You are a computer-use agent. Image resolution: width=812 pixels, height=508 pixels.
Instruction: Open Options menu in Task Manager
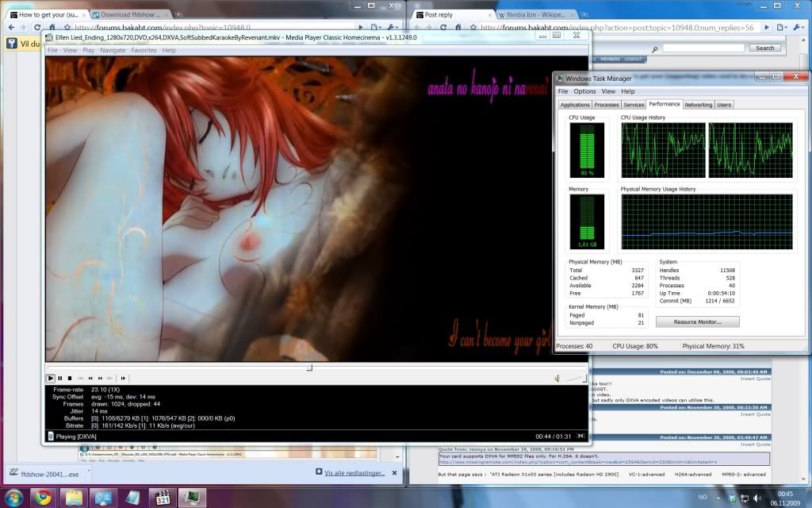pyautogui.click(x=584, y=91)
